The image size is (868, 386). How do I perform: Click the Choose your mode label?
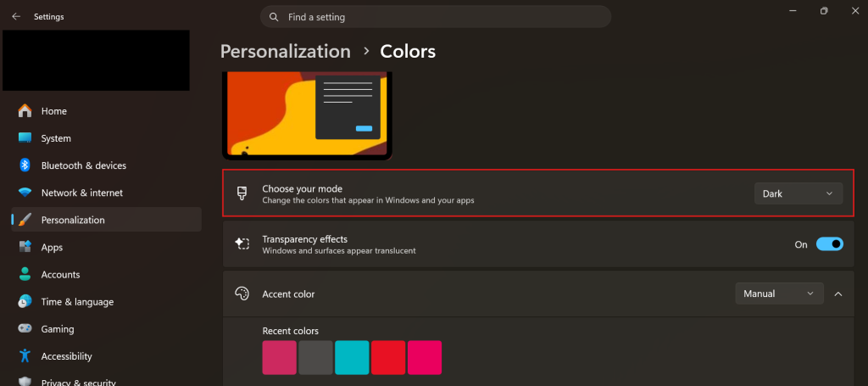(x=303, y=188)
